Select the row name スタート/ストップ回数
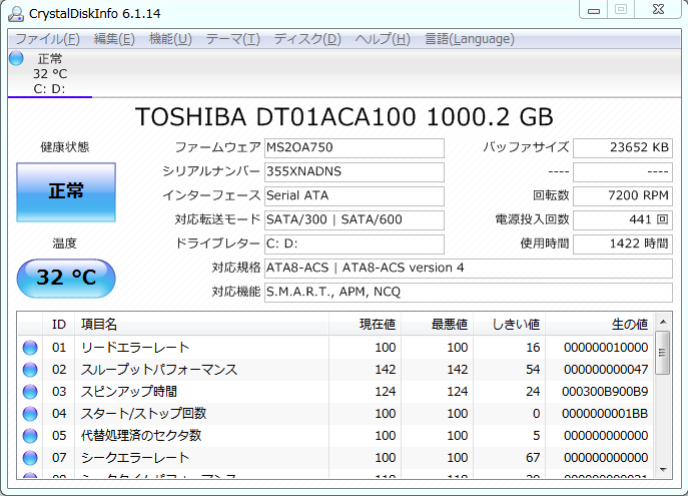688x496 pixels. coord(143,413)
